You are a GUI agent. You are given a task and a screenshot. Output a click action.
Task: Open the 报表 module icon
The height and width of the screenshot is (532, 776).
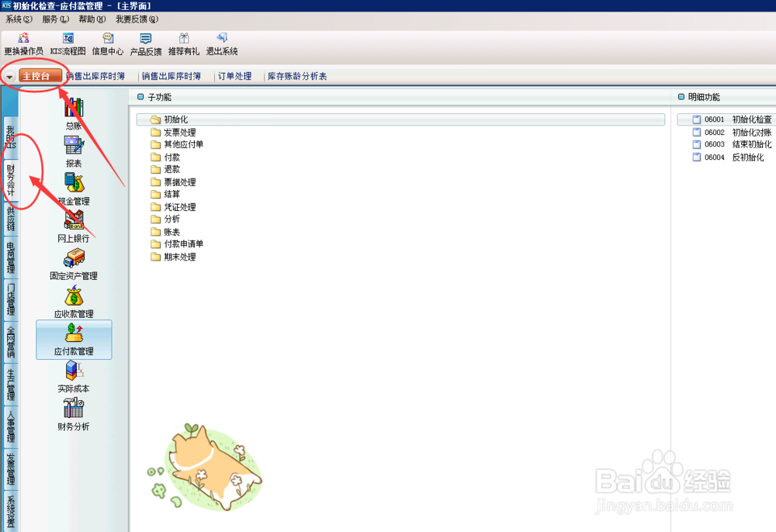point(74,151)
